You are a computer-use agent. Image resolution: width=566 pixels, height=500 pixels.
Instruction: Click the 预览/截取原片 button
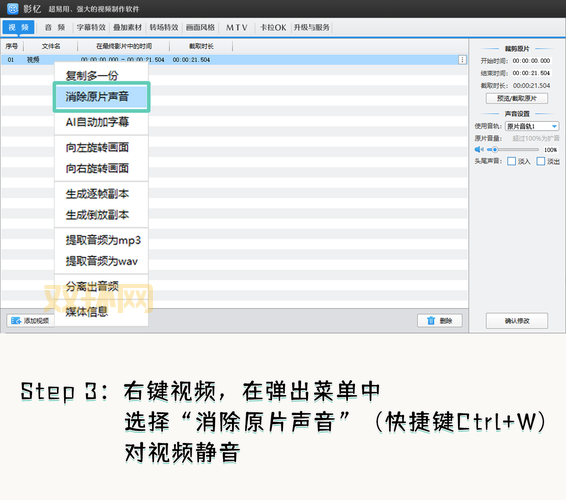click(517, 98)
